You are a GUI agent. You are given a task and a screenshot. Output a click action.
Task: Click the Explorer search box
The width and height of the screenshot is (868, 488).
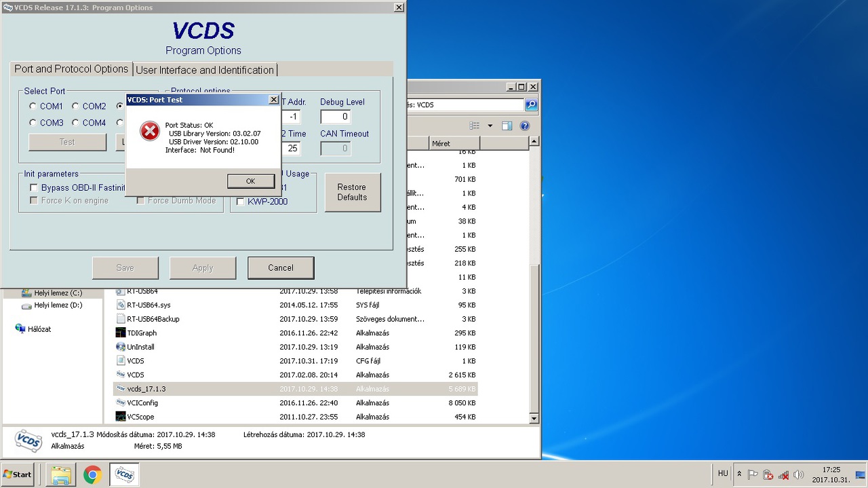(465, 105)
